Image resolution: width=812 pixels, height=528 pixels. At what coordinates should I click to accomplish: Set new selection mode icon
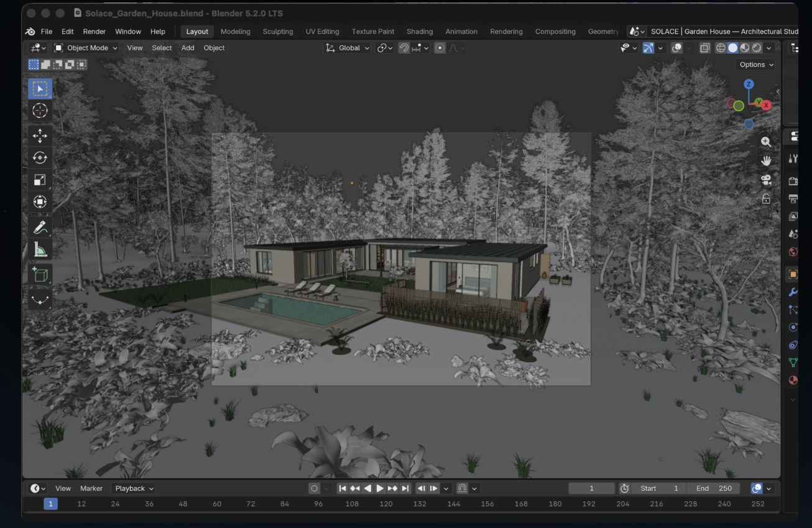(x=34, y=65)
